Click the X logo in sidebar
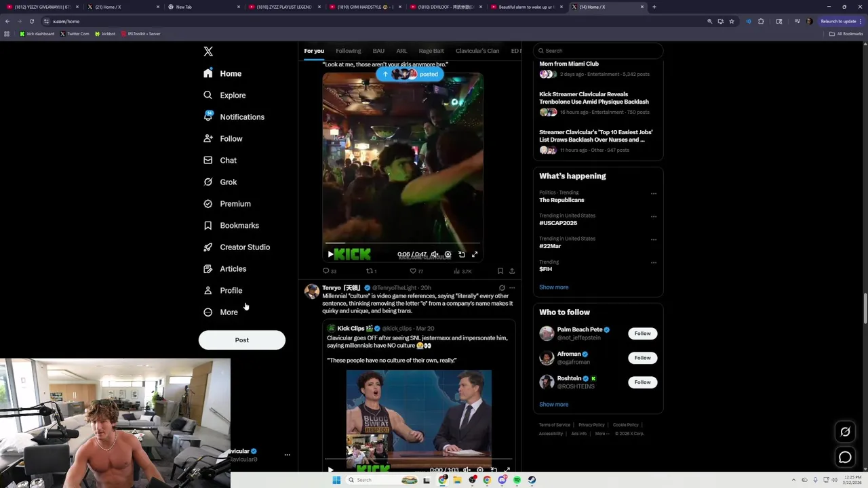 pos(208,52)
